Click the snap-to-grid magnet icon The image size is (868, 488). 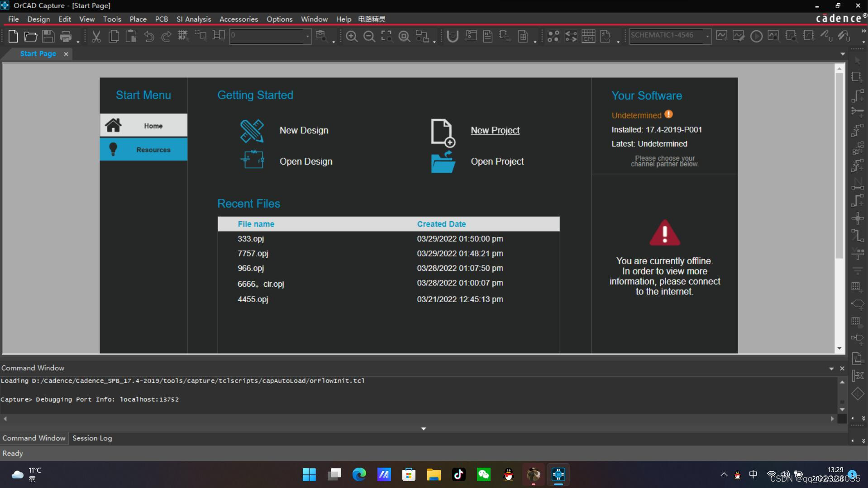(452, 36)
